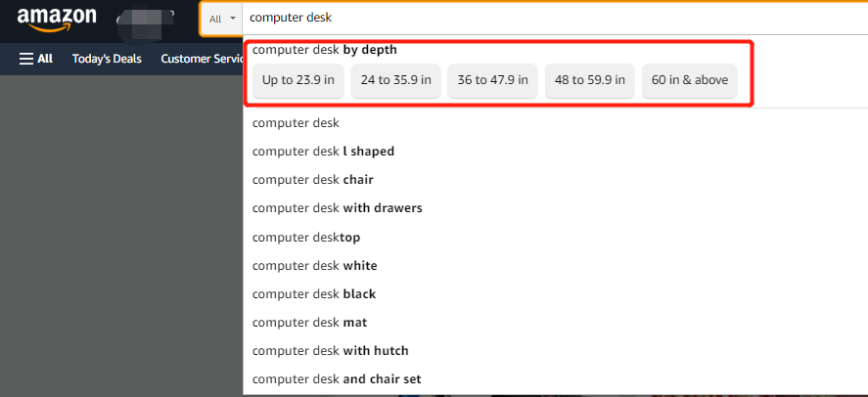Select the 48 to 59.9 in chip
The image size is (868, 397).
589,80
